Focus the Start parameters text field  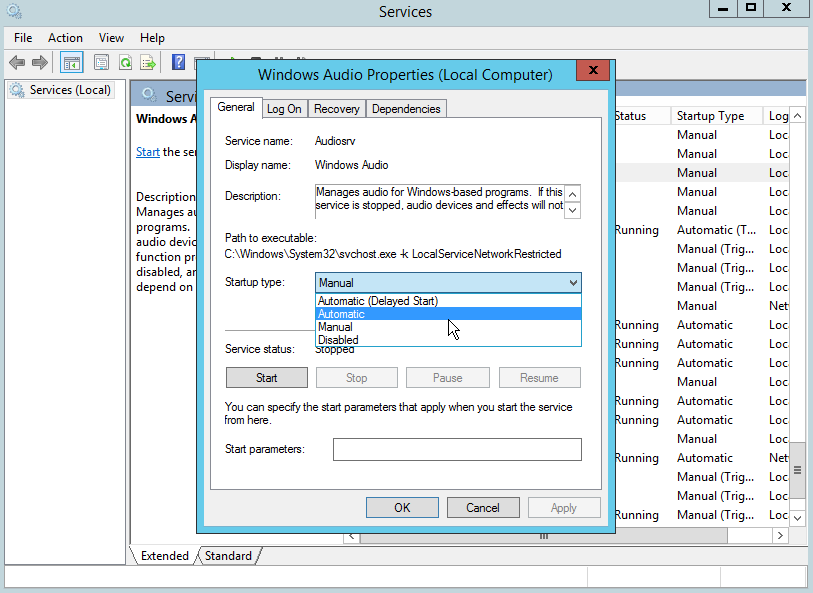(457, 449)
